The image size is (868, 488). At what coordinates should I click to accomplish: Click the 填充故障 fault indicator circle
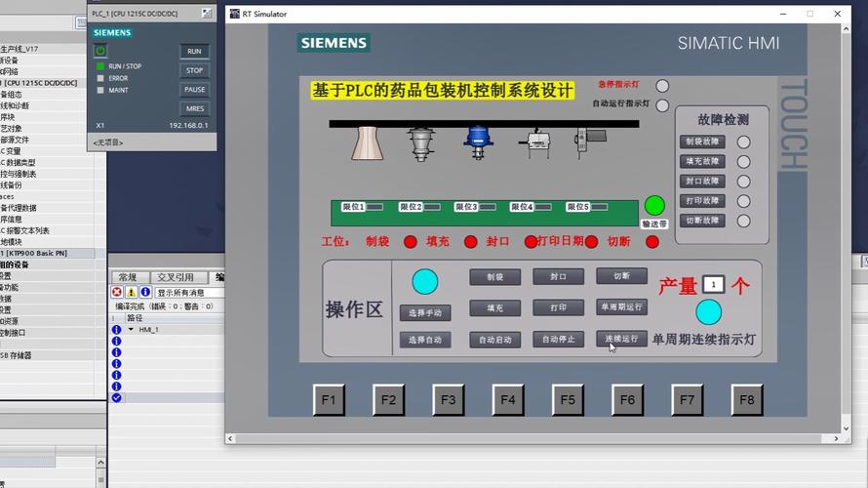pyautogui.click(x=743, y=162)
